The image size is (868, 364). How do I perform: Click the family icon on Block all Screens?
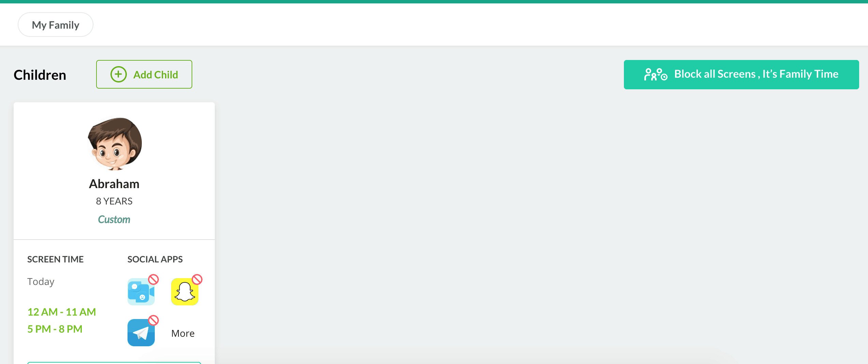pyautogui.click(x=656, y=74)
